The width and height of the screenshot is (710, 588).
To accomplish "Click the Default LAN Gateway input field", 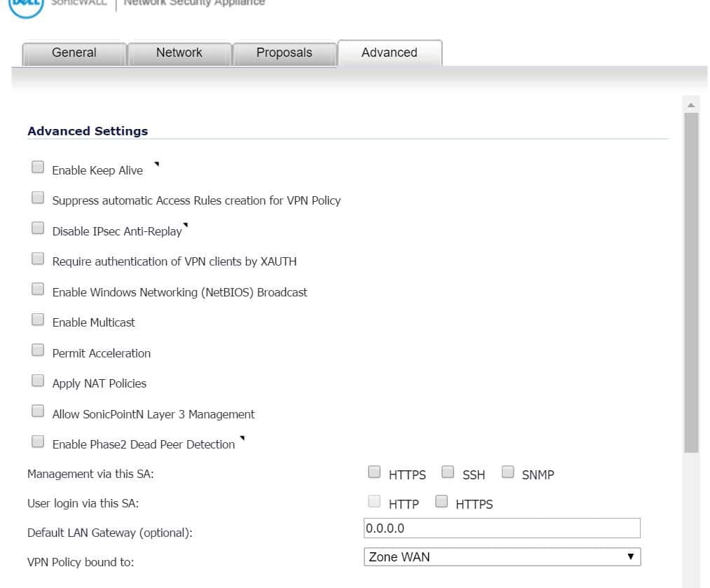I will [x=502, y=528].
